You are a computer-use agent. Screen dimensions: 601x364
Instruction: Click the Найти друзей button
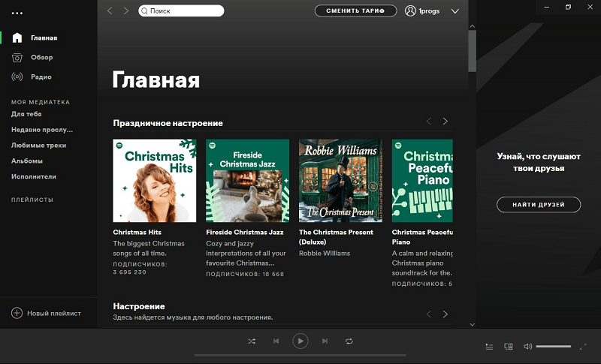click(x=539, y=204)
